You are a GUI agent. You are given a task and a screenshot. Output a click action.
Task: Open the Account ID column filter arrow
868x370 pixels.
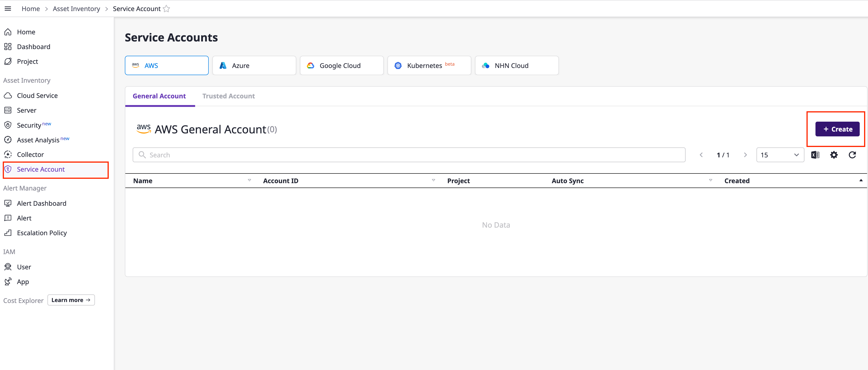tap(433, 180)
